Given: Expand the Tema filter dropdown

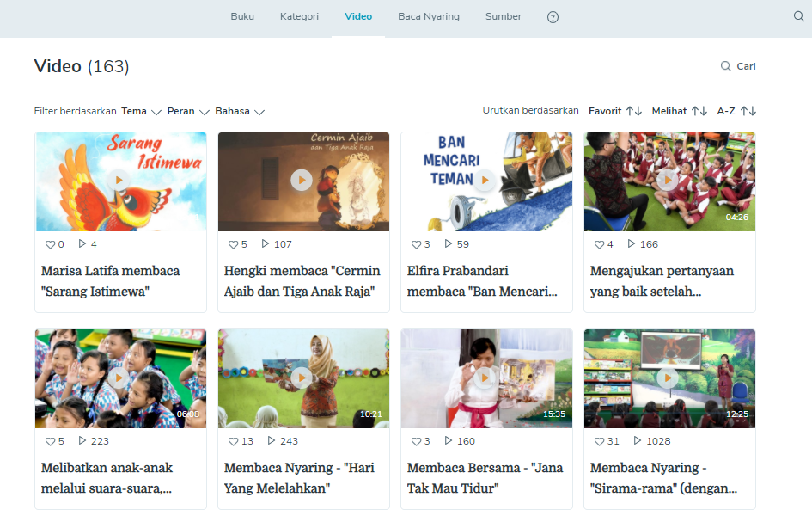Looking at the screenshot, I should tap(141, 112).
